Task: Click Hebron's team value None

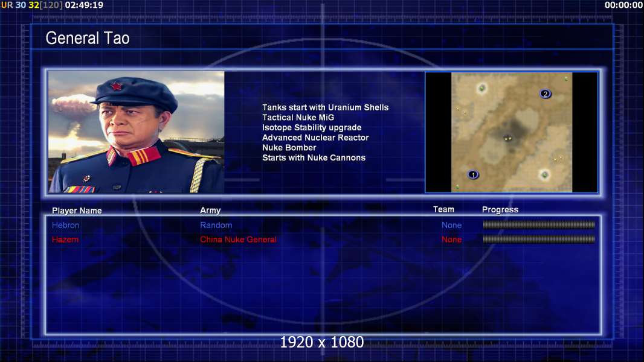Action: tap(451, 225)
